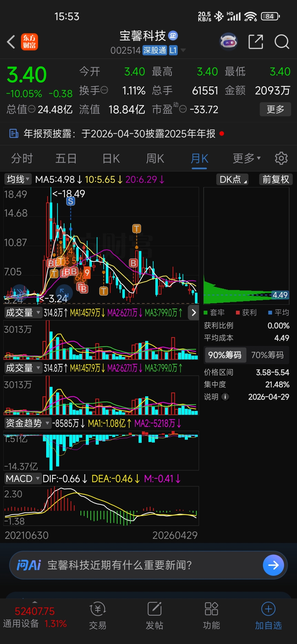
Task: Open the annual report document icon
Action: click(x=14, y=133)
